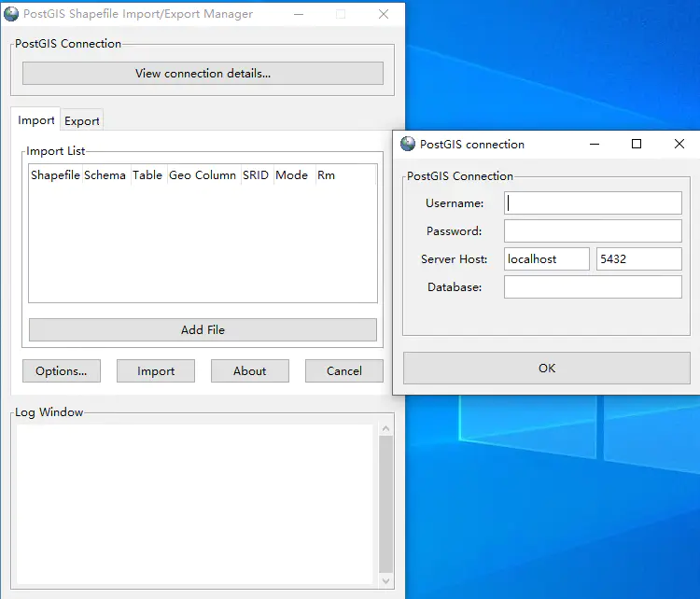Click the PostGIS connection dialog globe icon
This screenshot has width=700, height=599.
click(408, 145)
